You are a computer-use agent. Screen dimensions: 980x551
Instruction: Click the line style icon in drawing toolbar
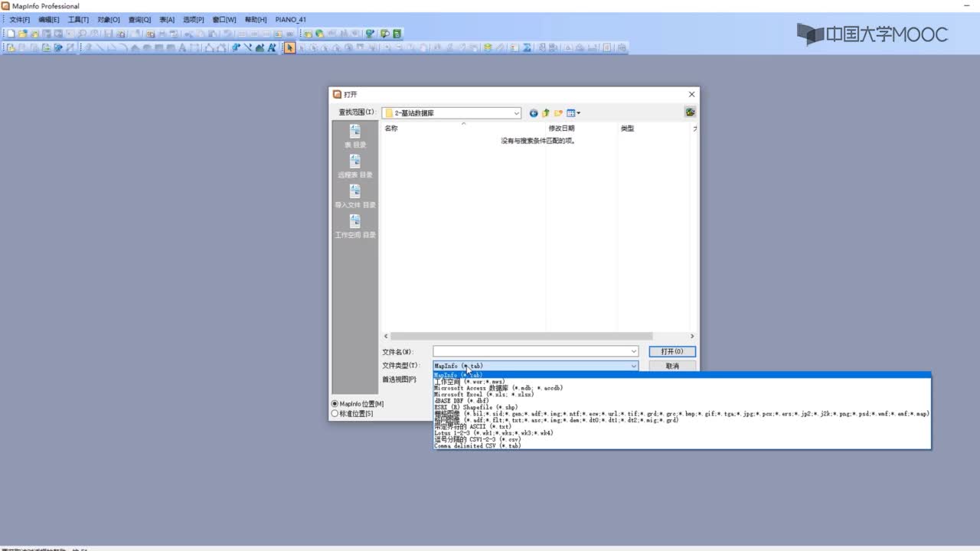click(248, 47)
